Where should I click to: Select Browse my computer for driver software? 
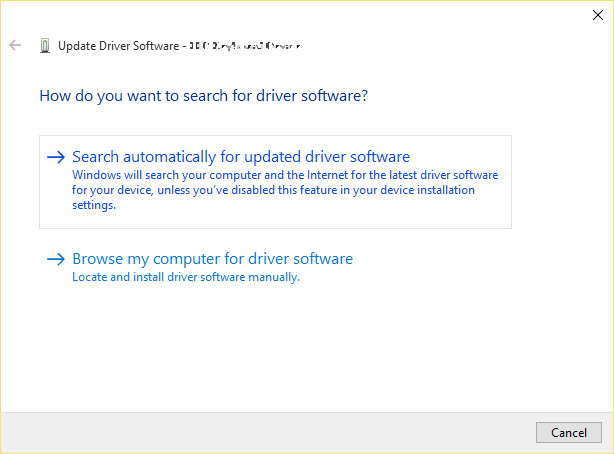click(212, 259)
